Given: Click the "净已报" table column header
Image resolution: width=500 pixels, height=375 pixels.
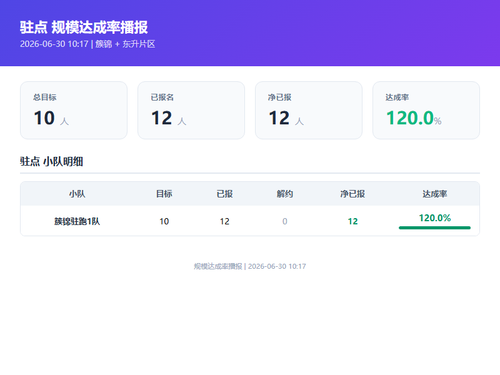Looking at the screenshot, I should pyautogui.click(x=353, y=194).
